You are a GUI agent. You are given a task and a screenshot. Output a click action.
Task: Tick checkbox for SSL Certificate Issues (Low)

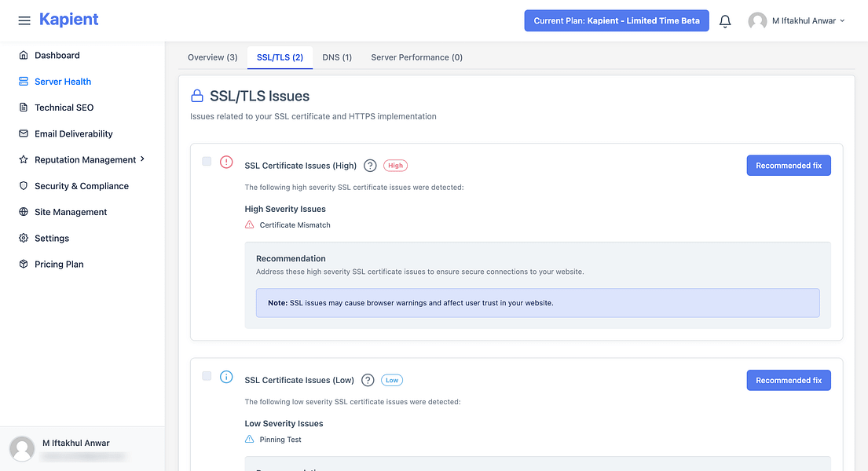click(207, 376)
